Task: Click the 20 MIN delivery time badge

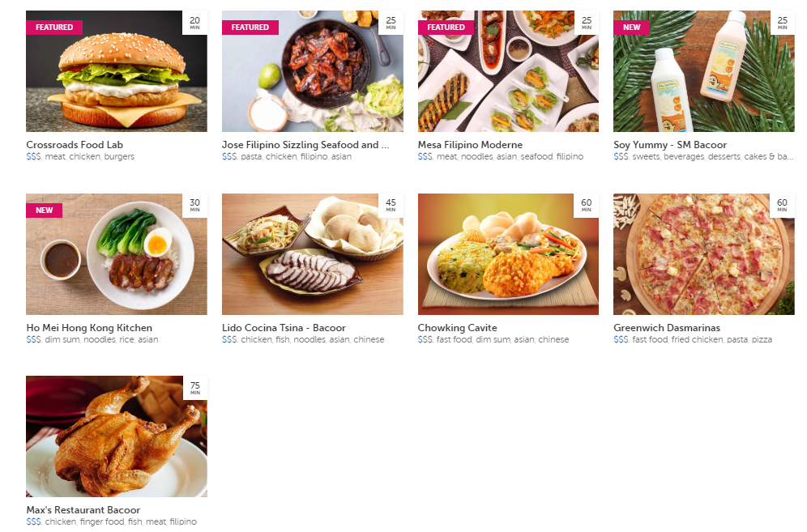Action: tap(195, 23)
